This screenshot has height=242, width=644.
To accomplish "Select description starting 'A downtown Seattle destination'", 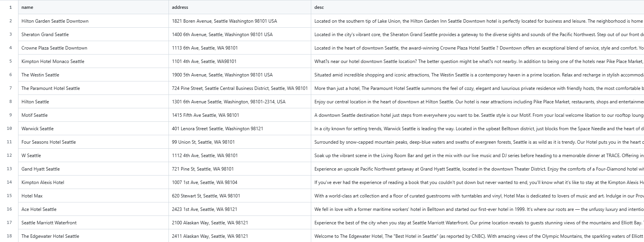I will click(477, 115).
